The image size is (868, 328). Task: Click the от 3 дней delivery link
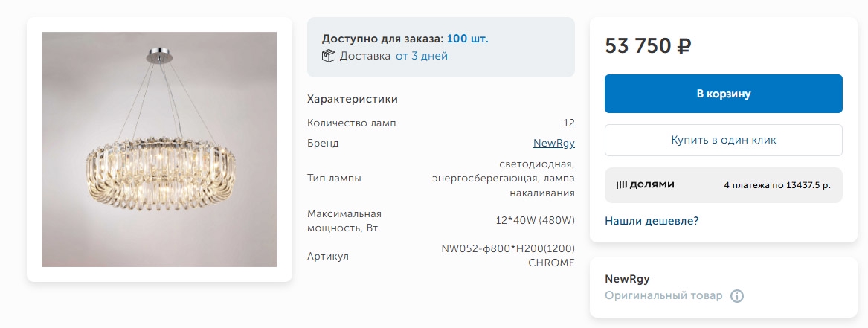pos(421,56)
